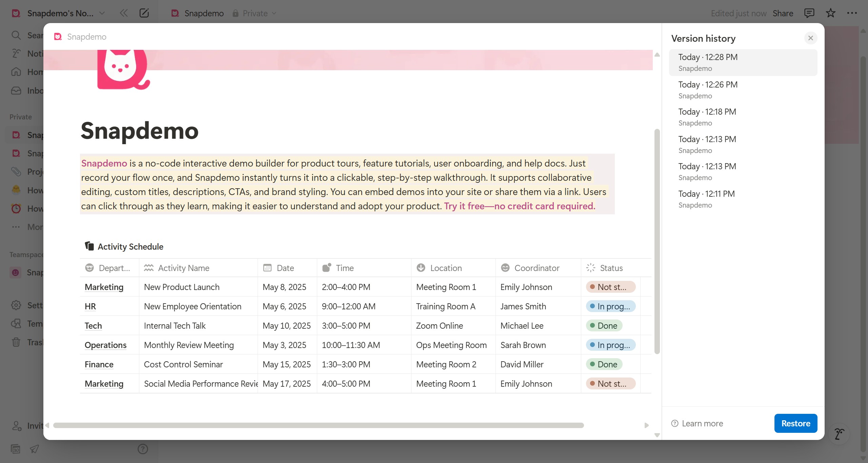Click the modal's vertical scrollbar thumb
The height and width of the screenshot is (463, 868).
click(x=657, y=242)
